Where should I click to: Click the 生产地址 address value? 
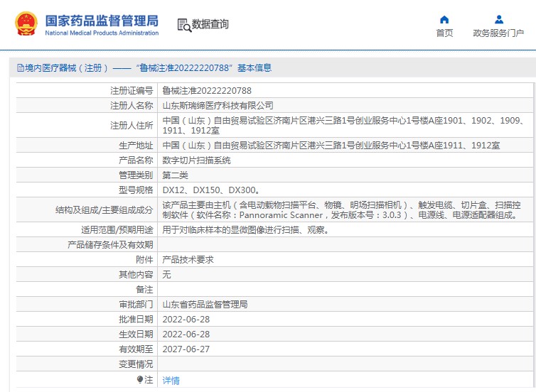(331, 146)
